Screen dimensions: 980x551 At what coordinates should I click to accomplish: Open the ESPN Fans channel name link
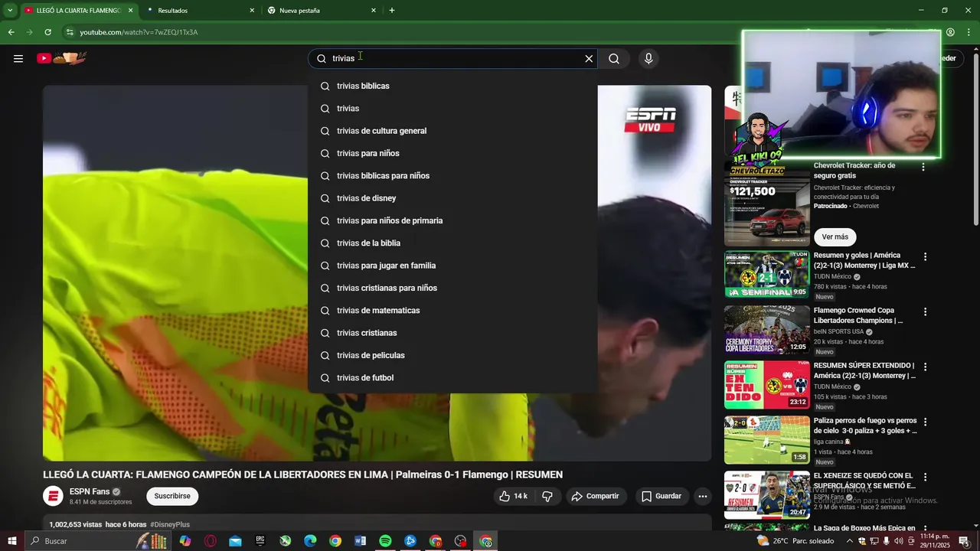90,491
